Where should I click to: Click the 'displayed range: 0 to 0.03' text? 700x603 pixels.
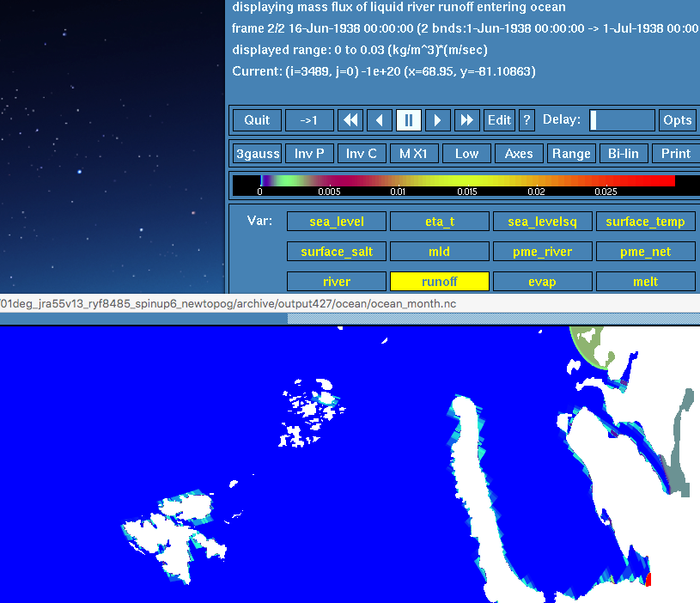(359, 50)
